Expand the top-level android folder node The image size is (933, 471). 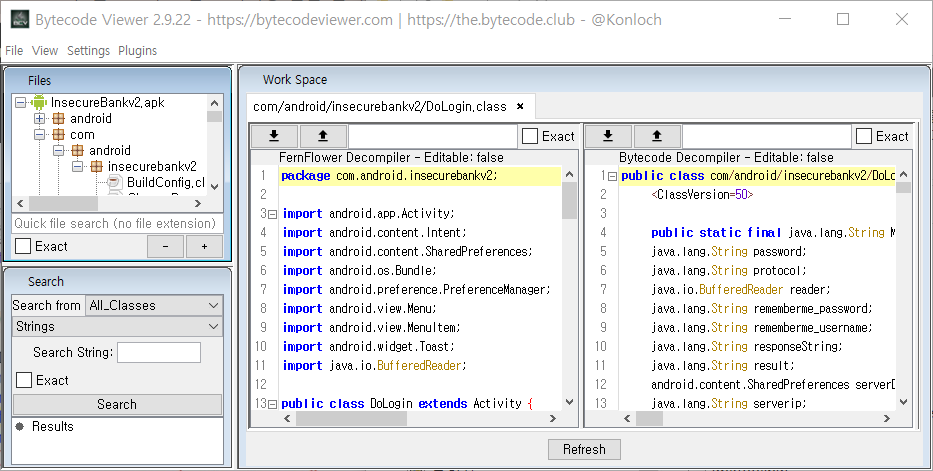click(x=40, y=118)
